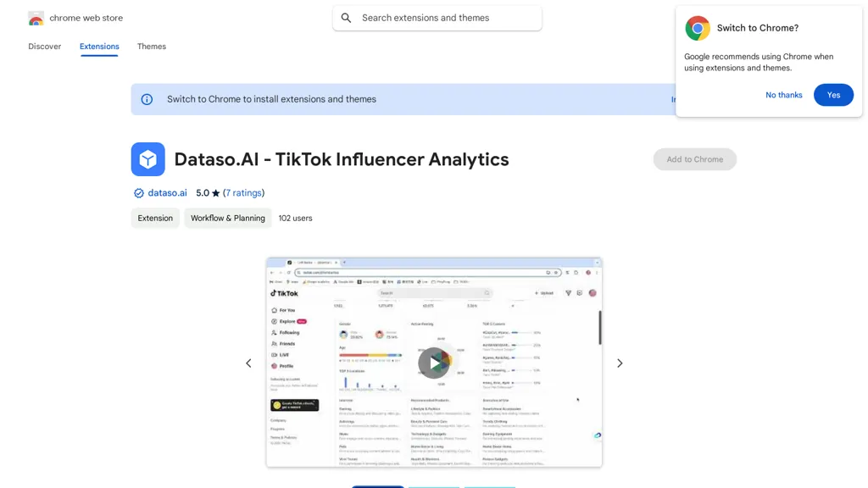Click the verified badge beside dataso.ai

pyautogui.click(x=139, y=193)
